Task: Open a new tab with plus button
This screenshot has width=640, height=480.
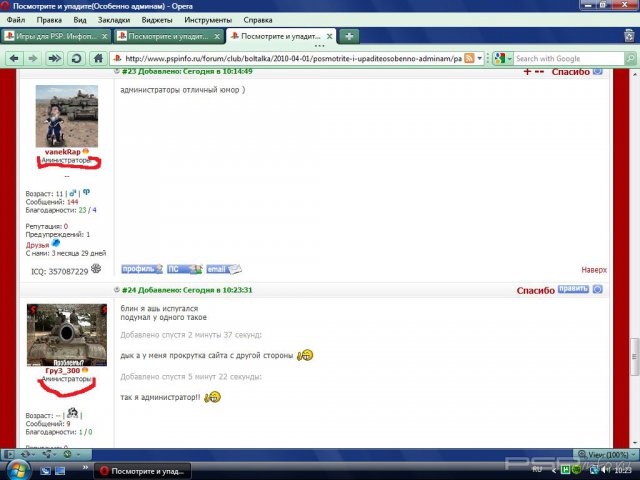Action: pyautogui.click(x=349, y=36)
